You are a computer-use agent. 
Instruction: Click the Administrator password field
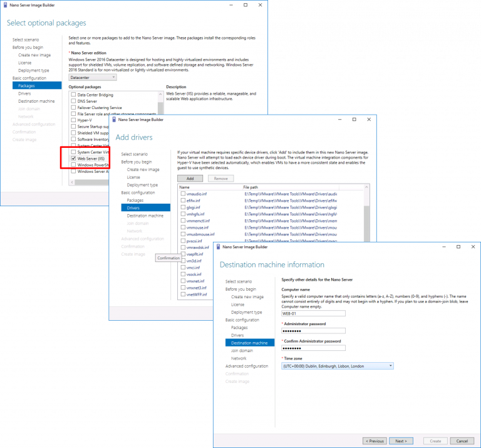(313, 331)
